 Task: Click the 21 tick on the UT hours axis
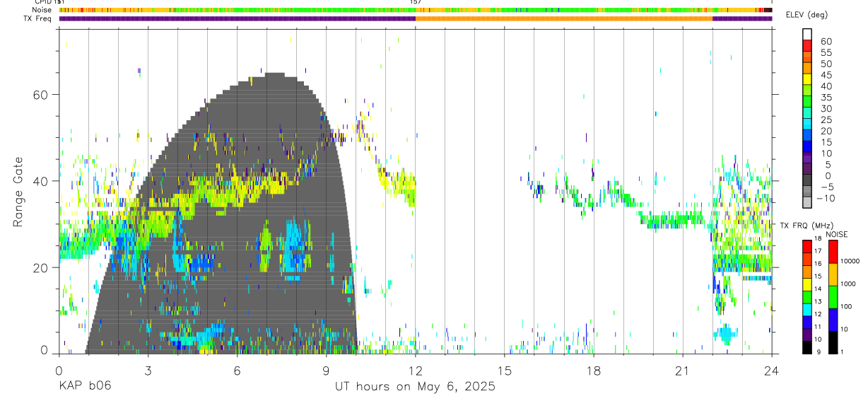[x=682, y=370]
